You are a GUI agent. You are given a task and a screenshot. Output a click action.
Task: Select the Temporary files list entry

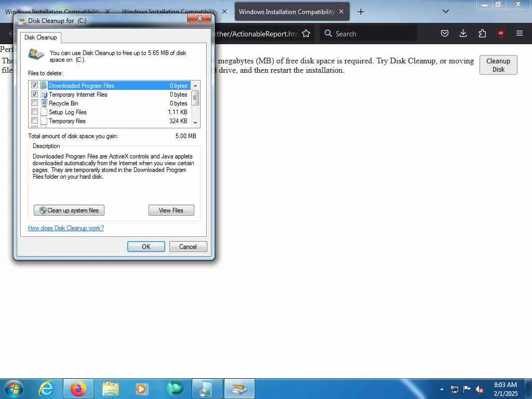click(x=110, y=121)
